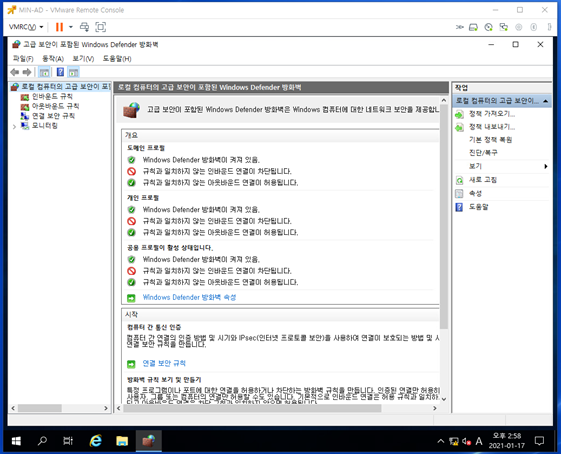Click the green export policy icon
561x454 pixels.
tap(459, 127)
